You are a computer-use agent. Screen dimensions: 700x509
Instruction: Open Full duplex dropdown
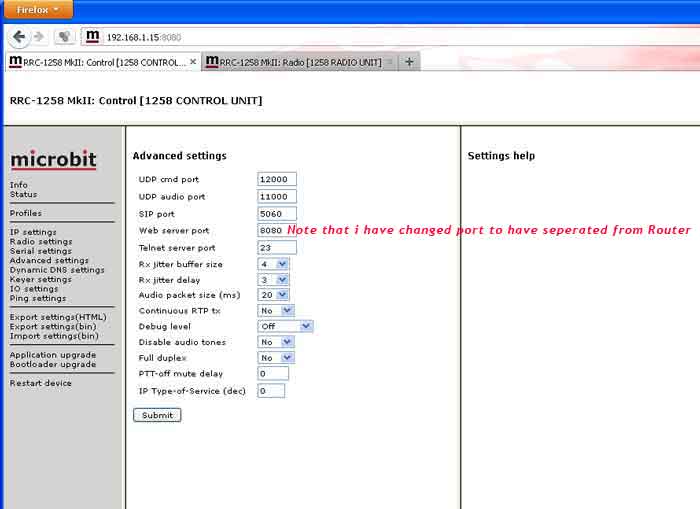click(276, 358)
